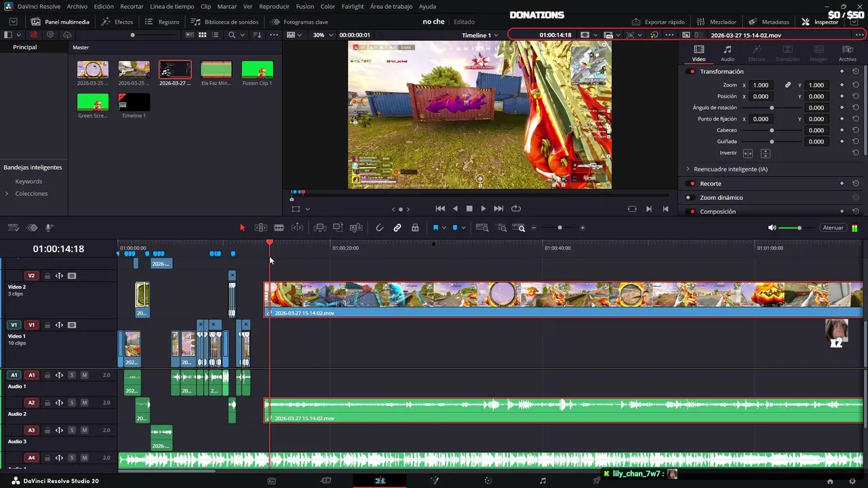Open flag color dropdown arrow
Screen dimensions: 868x488
tap(443, 228)
